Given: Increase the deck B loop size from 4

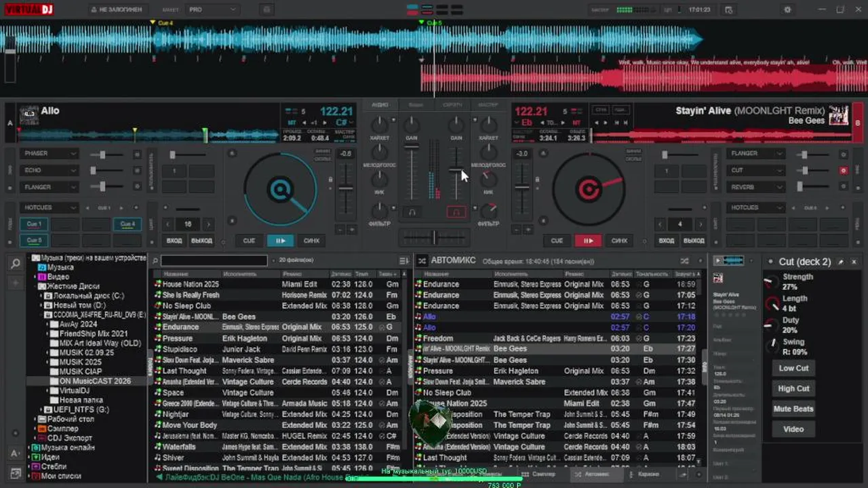Looking at the screenshot, I should coord(701,224).
